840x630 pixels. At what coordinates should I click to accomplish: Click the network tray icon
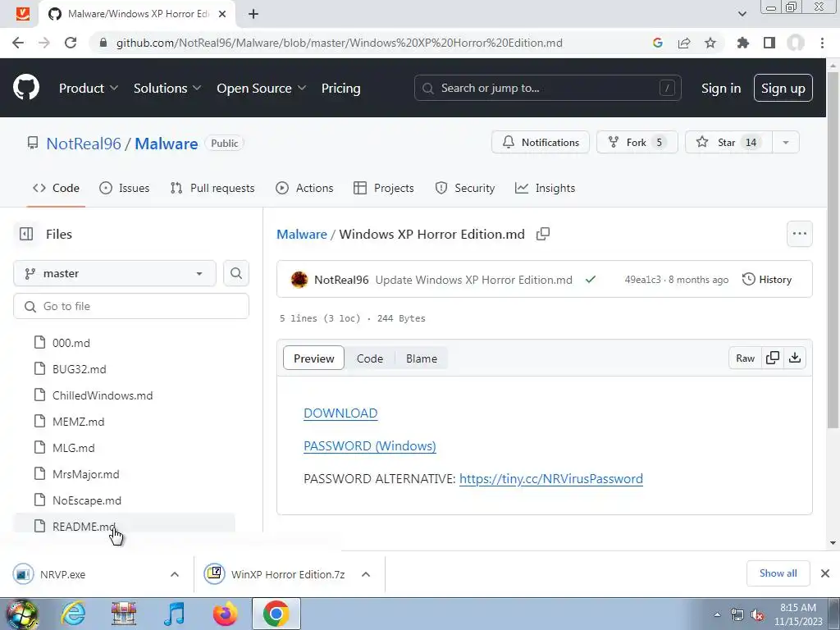pyautogui.click(x=737, y=614)
